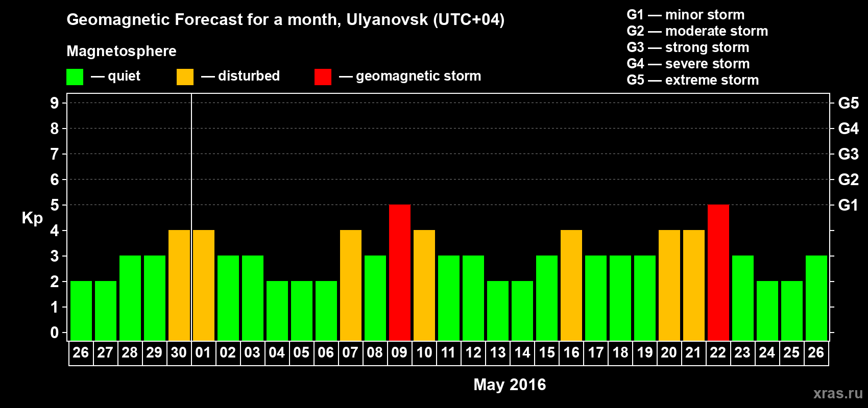
Task: Click the orange bar for May 16
Action: coord(571,285)
